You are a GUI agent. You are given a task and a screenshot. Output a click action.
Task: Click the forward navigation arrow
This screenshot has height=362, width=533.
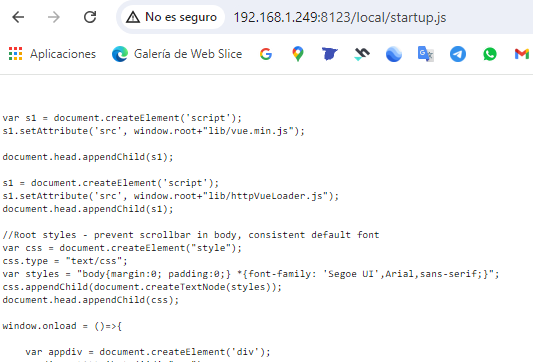tap(54, 17)
